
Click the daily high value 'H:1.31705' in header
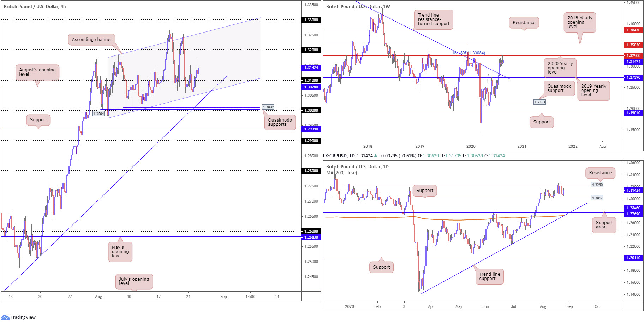[451, 156]
